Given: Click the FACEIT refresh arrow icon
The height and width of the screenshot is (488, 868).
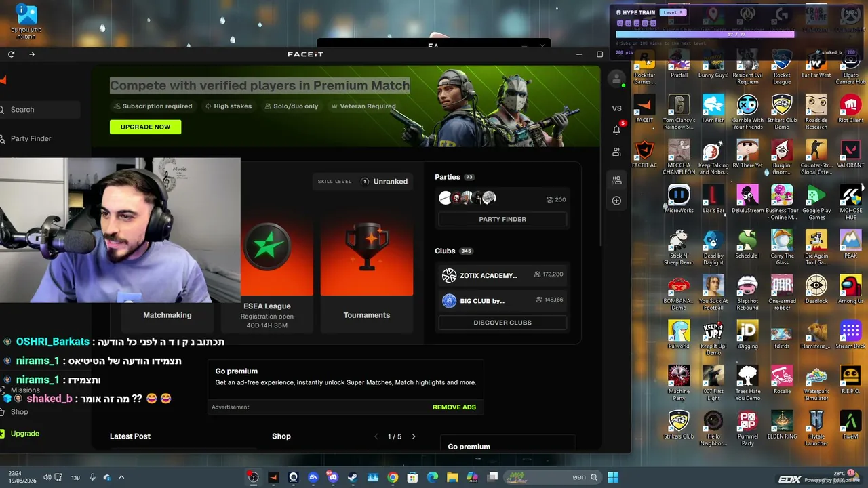Looking at the screenshot, I should 12,54.
